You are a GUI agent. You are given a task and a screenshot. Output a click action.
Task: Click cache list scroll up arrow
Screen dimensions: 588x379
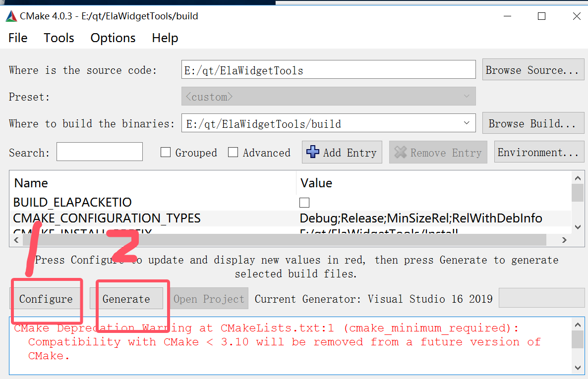[578, 178]
